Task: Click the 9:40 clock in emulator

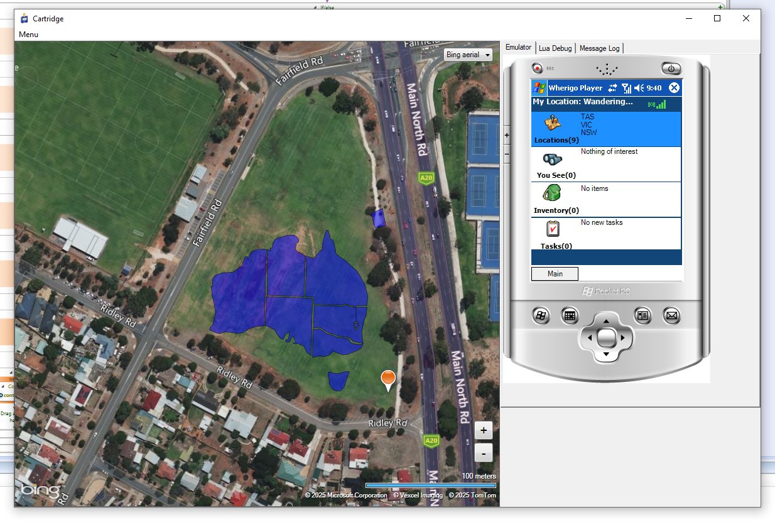Action: 654,88
